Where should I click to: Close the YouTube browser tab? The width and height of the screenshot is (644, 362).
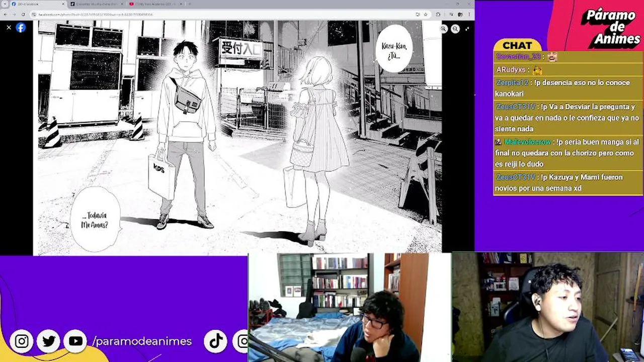(x=181, y=4)
